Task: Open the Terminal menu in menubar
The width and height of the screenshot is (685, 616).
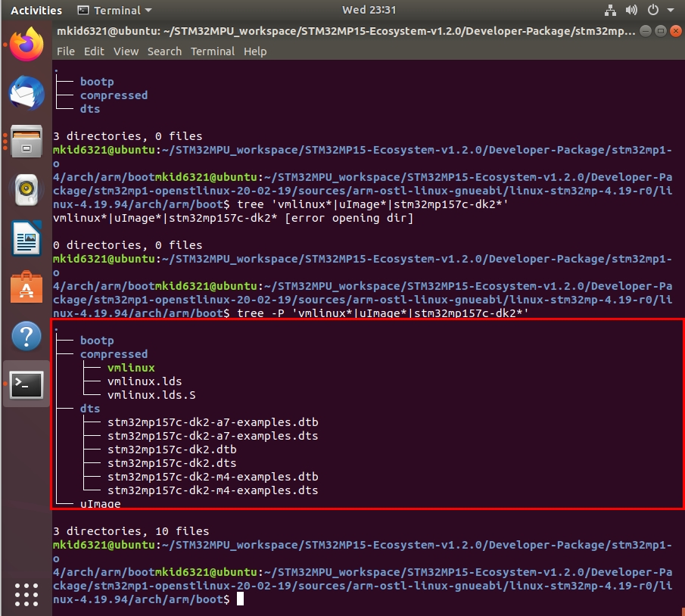Action: pyautogui.click(x=213, y=51)
